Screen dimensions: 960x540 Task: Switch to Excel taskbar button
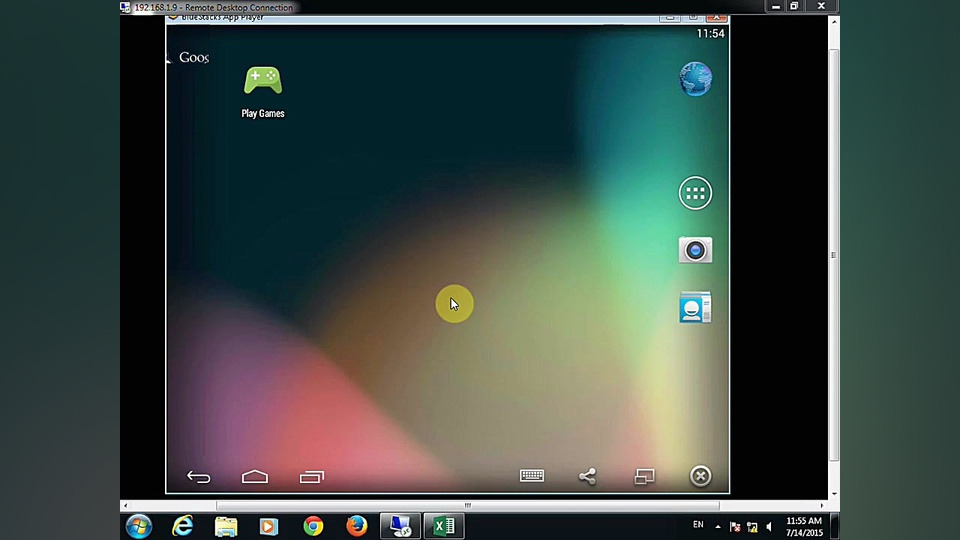[444, 526]
